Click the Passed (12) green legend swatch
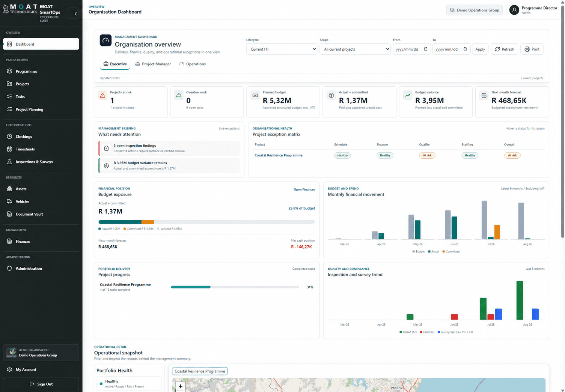 [401, 332]
